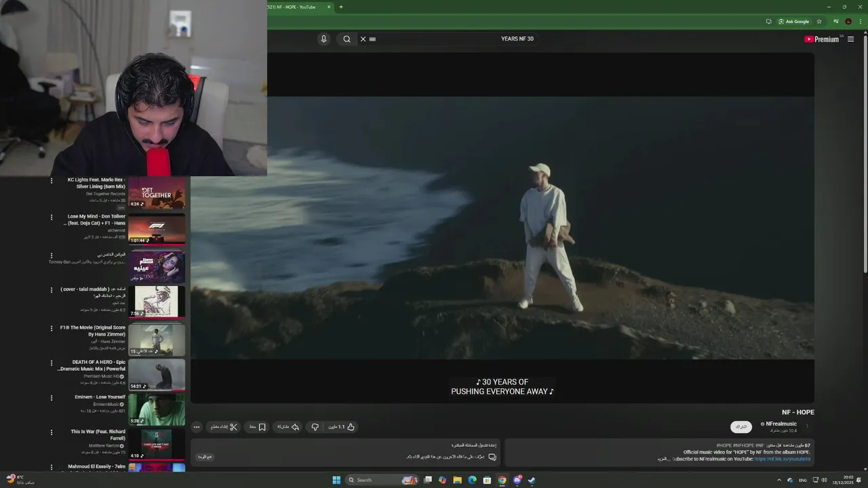Click the #HOPE hashtag in the description
Image resolution: width=868 pixels, height=488 pixels.
[724, 445]
